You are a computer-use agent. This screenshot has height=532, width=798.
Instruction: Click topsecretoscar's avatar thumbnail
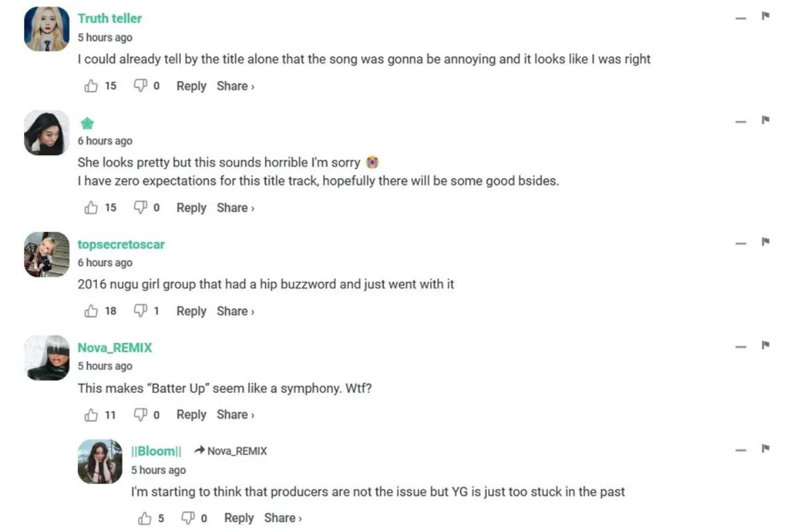47,255
